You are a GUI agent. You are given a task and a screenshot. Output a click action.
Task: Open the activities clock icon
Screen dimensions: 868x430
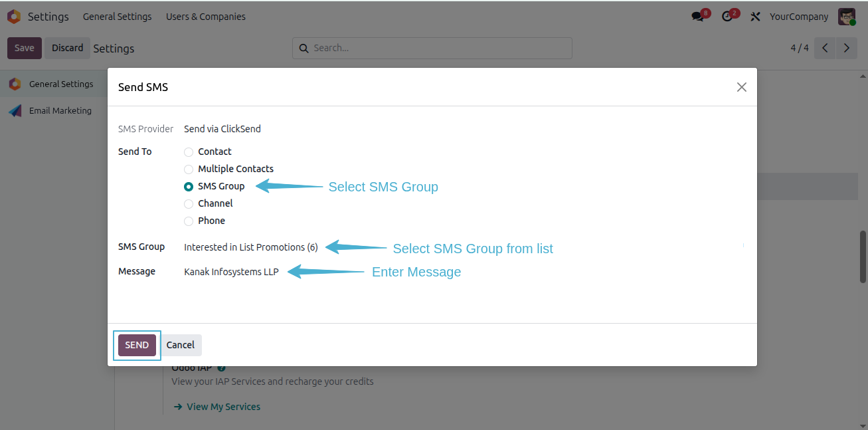(x=729, y=17)
